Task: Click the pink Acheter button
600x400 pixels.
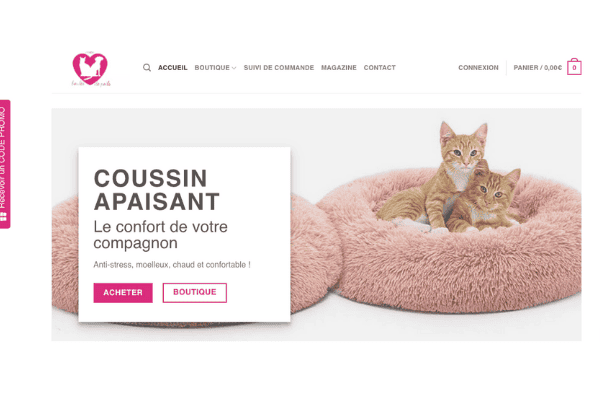Action: coord(123,293)
